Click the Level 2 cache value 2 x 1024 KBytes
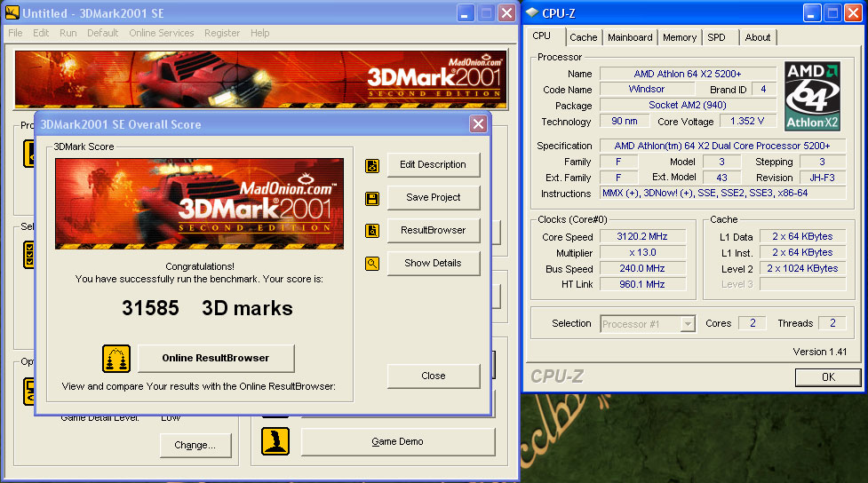 point(802,269)
